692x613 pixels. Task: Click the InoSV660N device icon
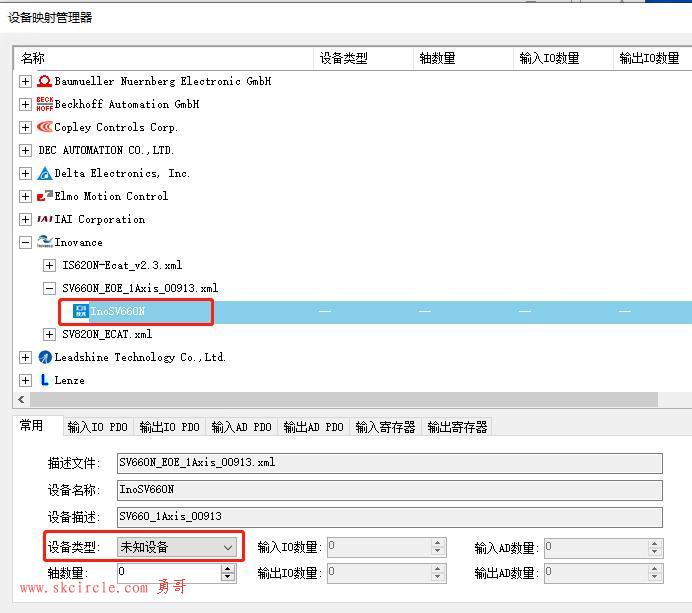[81, 311]
